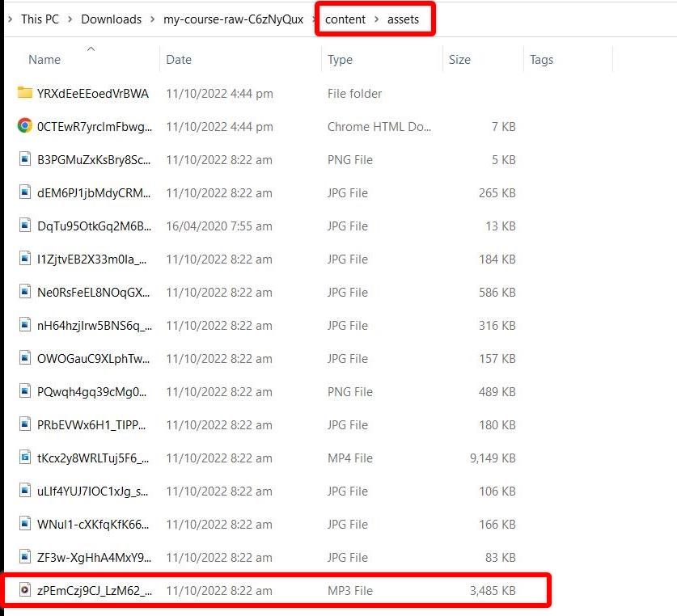Screen dimensions: 677x616
Task: Click the 7 KB size value
Action: coord(504,126)
